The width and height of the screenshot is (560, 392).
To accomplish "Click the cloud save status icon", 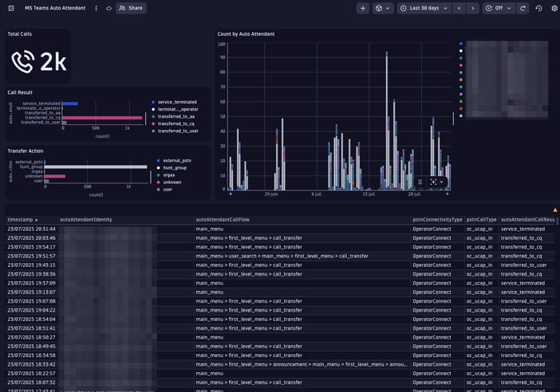I will [x=109, y=8].
